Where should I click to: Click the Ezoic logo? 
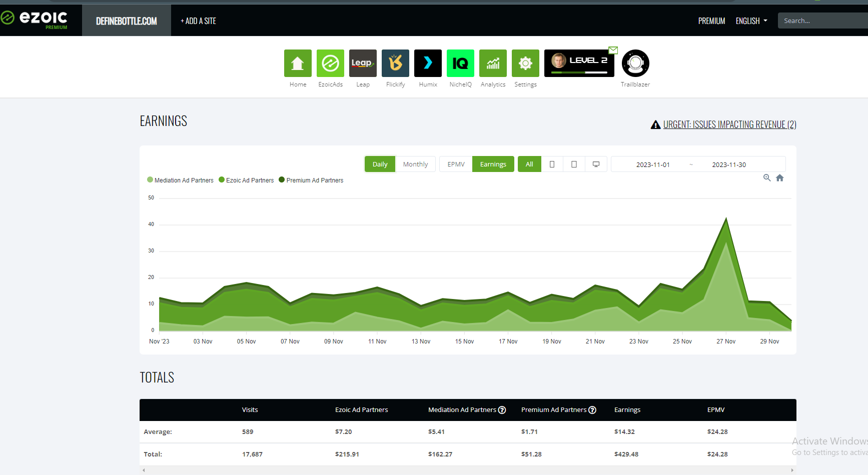[34, 19]
